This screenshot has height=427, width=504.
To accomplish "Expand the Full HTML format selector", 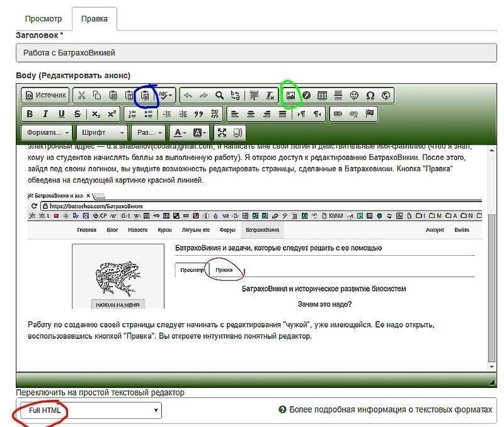I will pyautogui.click(x=91, y=410).
